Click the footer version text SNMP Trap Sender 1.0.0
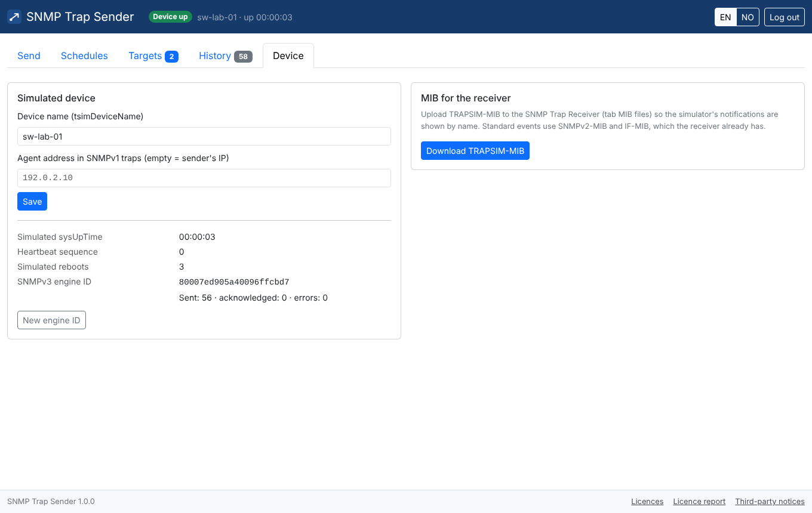 coord(51,502)
